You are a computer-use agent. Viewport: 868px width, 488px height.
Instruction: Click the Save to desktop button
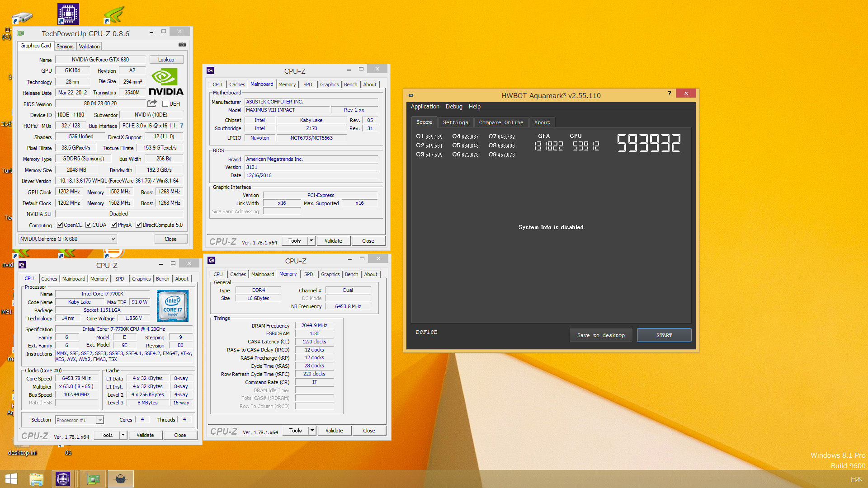[x=601, y=335]
